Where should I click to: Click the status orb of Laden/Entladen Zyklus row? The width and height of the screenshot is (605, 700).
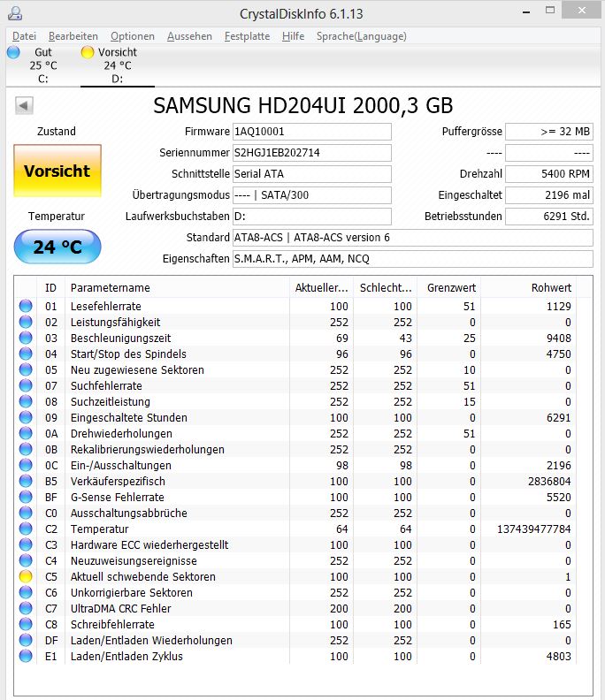coord(26,656)
